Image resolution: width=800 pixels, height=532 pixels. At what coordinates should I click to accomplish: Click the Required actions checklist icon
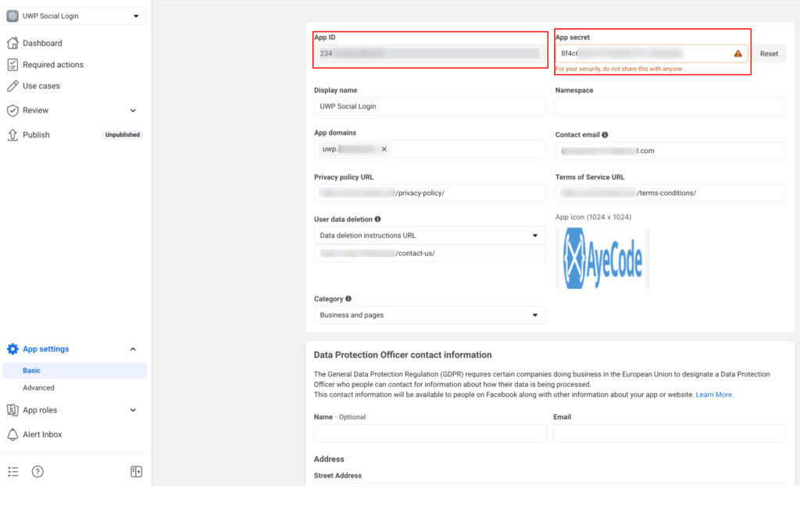click(12, 65)
